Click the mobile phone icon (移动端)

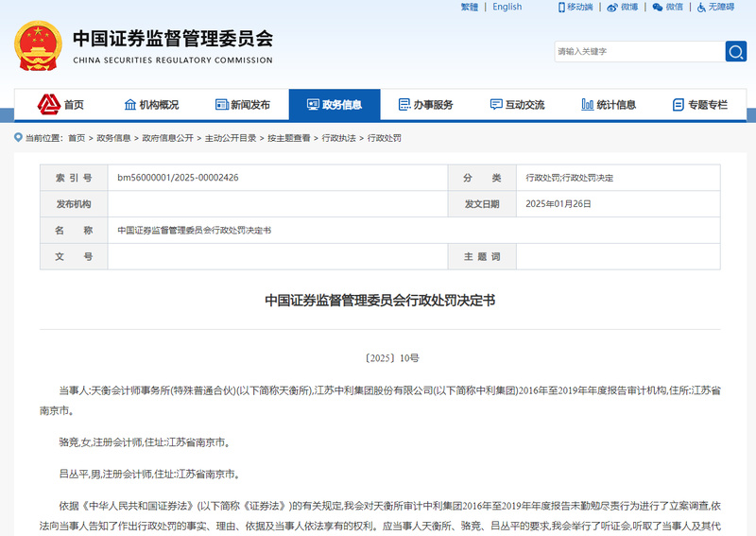click(561, 8)
